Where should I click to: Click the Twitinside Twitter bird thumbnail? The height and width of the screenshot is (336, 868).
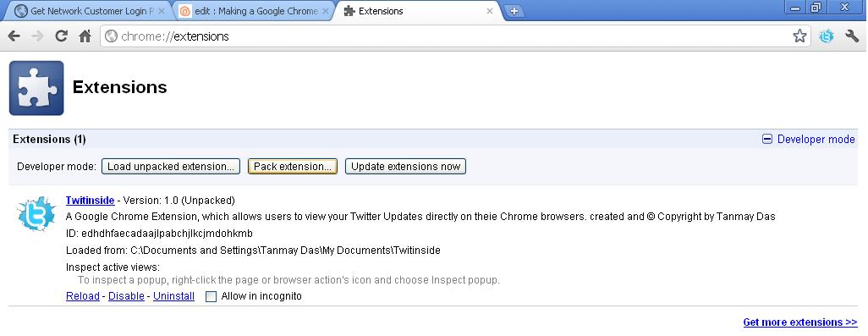tap(36, 213)
